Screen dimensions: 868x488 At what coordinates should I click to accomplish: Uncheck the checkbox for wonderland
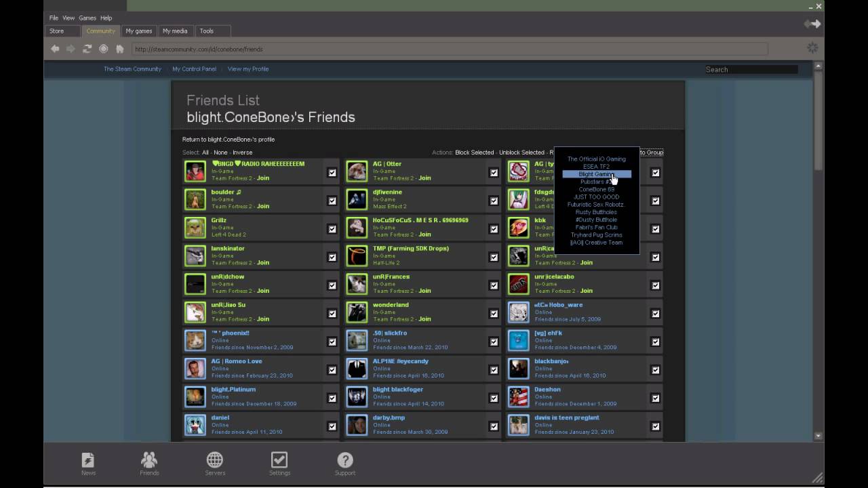494,314
